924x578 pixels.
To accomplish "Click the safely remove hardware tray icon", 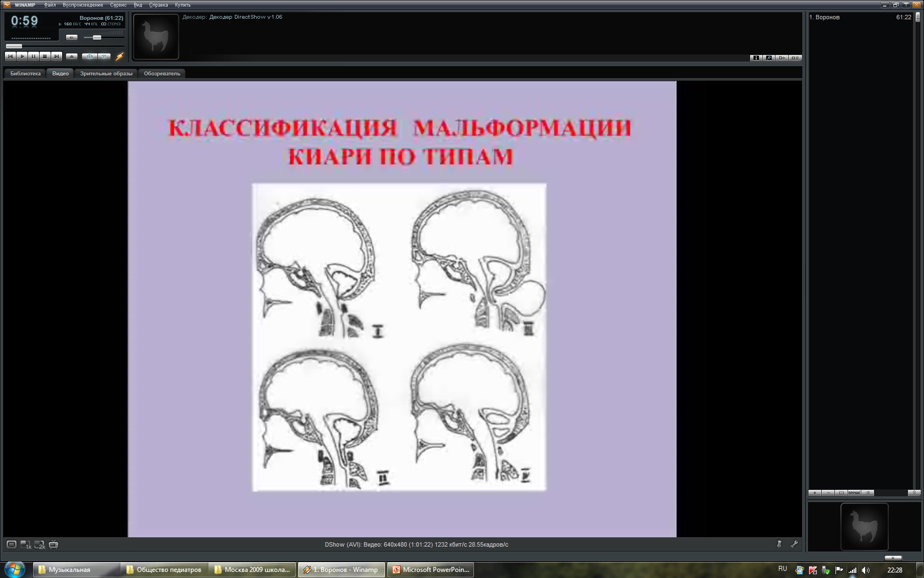I will (826, 570).
